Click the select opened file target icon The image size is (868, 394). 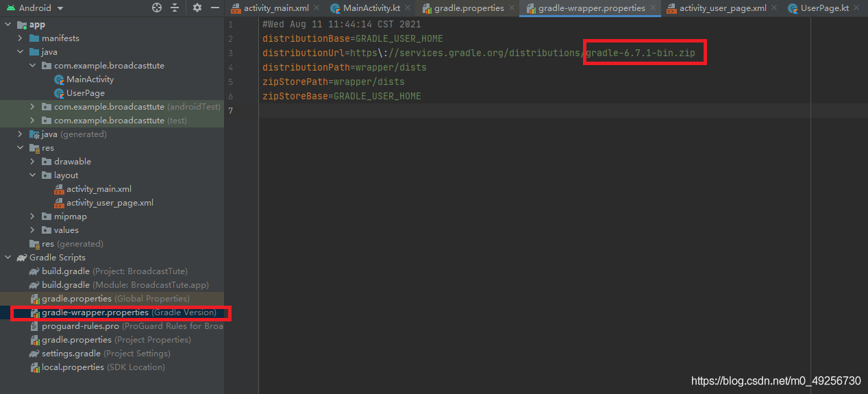point(157,8)
